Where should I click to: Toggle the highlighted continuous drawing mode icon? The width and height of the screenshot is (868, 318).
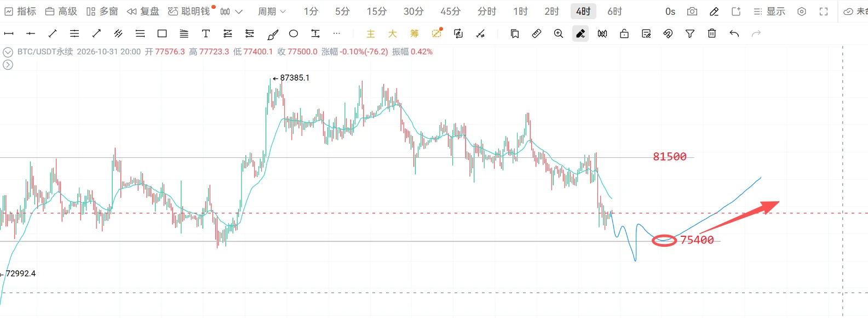coord(580,34)
